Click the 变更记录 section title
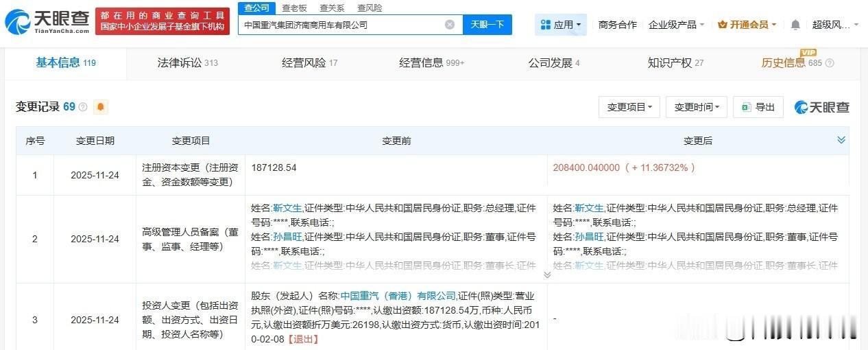868x350 pixels. pos(37,107)
